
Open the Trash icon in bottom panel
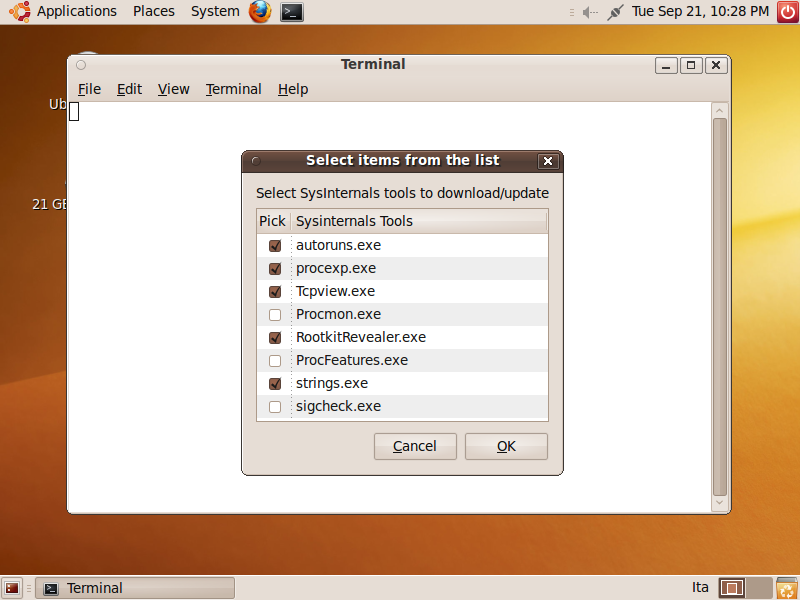pyautogui.click(x=787, y=588)
